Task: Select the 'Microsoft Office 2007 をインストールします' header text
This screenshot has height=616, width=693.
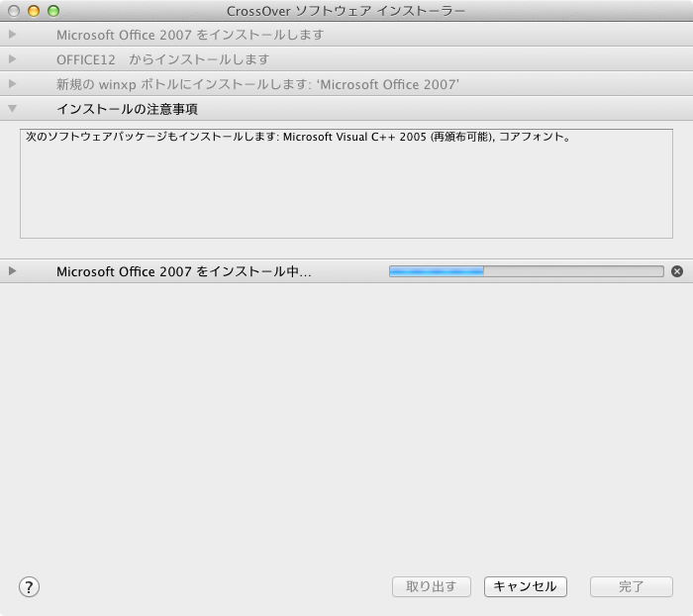Action: click(190, 35)
